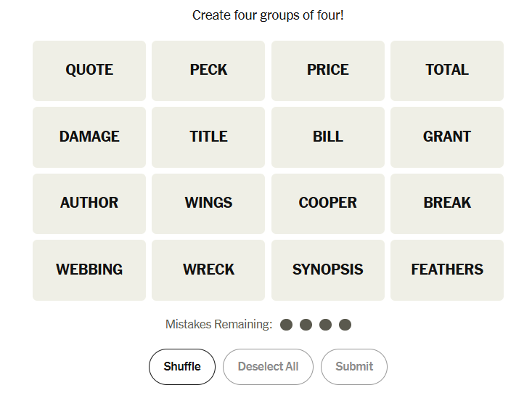The width and height of the screenshot is (532, 409).
Task: Select the QUOTE word tile
Action: coord(89,70)
